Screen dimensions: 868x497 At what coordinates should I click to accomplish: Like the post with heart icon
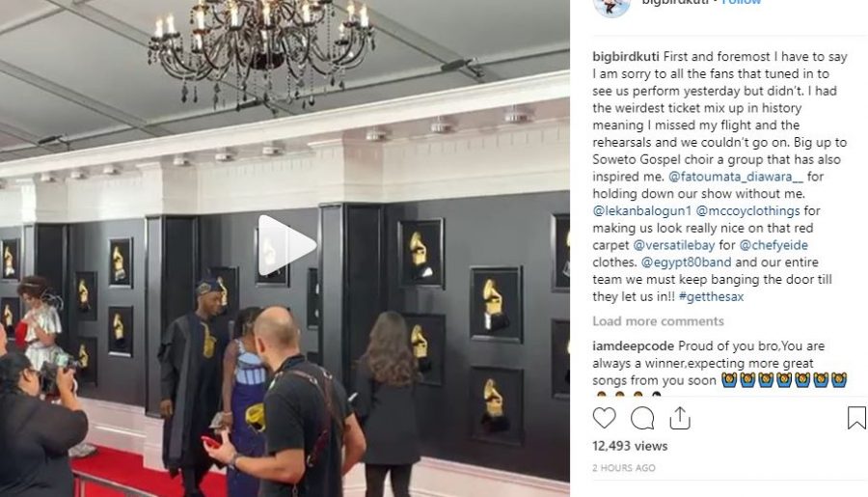pos(604,418)
